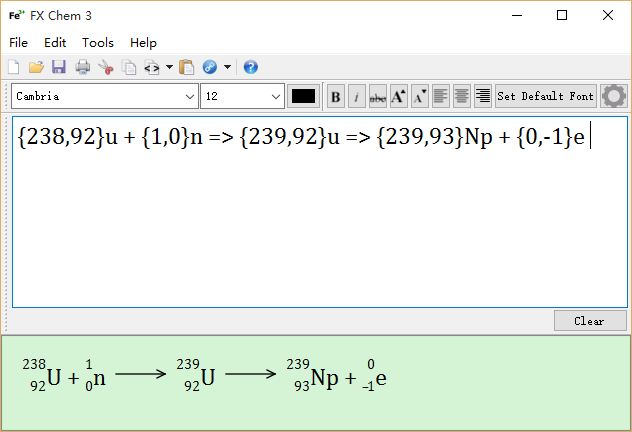Increase font size with the larger A icon

399,96
